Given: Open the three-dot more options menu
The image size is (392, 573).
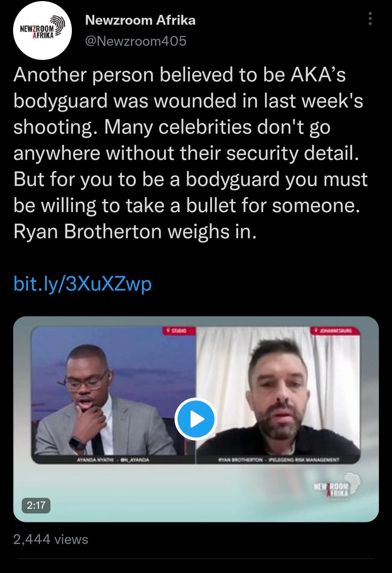Looking at the screenshot, I should [370, 19].
